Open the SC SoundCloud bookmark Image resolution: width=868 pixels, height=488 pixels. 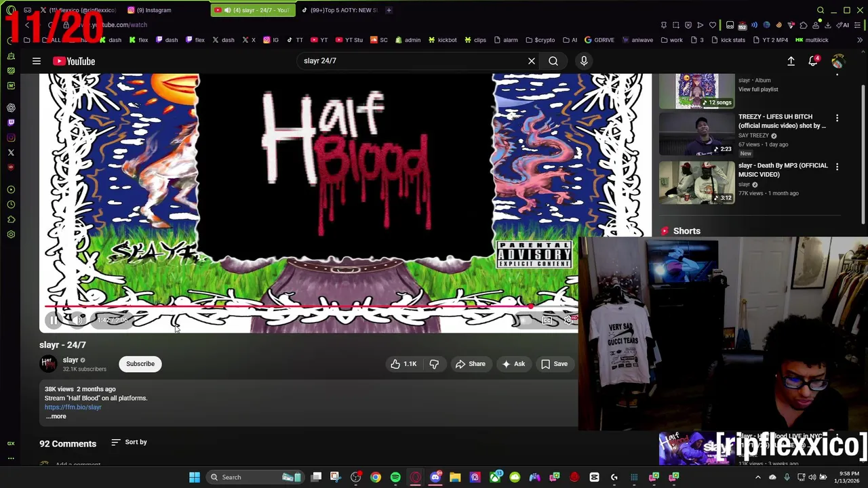[x=379, y=40]
